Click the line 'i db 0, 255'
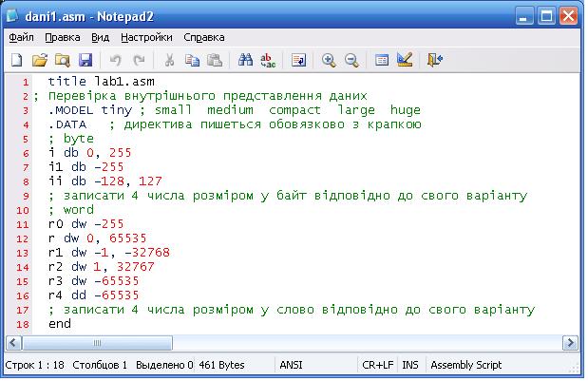 pyautogui.click(x=89, y=153)
